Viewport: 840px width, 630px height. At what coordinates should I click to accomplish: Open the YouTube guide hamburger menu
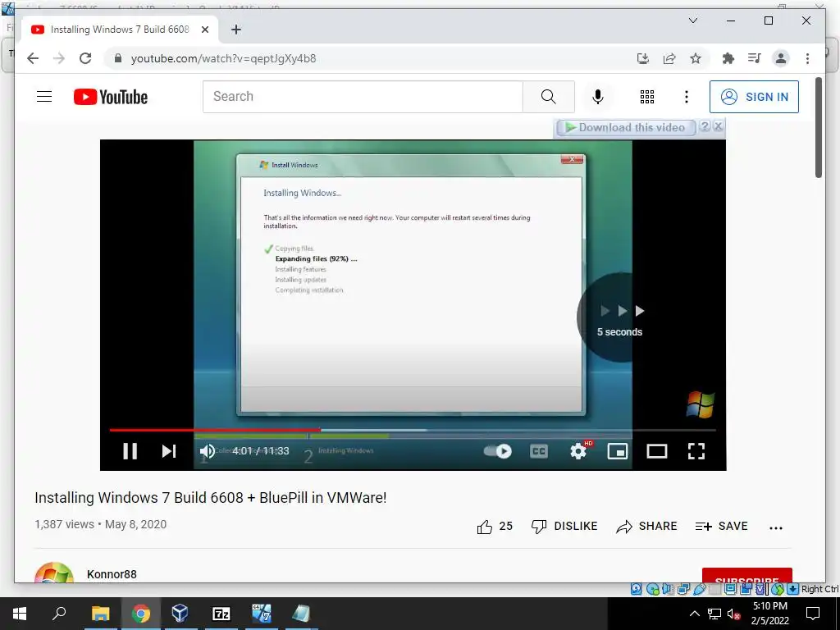(x=44, y=97)
